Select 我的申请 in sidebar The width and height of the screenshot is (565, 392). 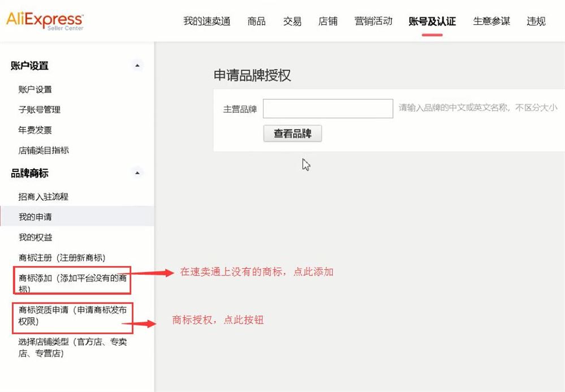tap(35, 217)
